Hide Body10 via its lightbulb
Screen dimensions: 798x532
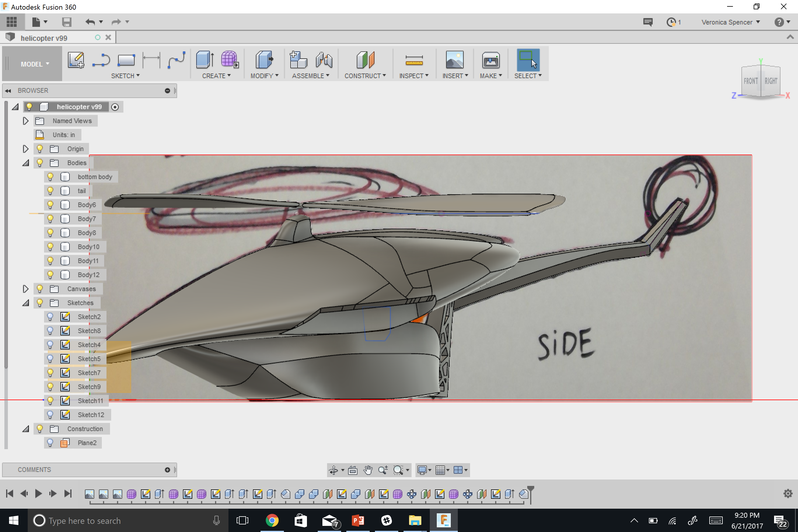(50, 247)
